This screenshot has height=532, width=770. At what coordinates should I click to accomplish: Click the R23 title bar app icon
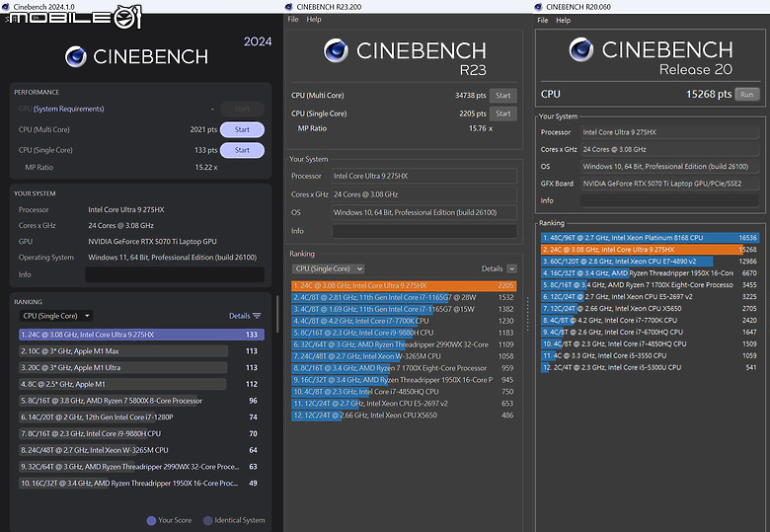288,6
